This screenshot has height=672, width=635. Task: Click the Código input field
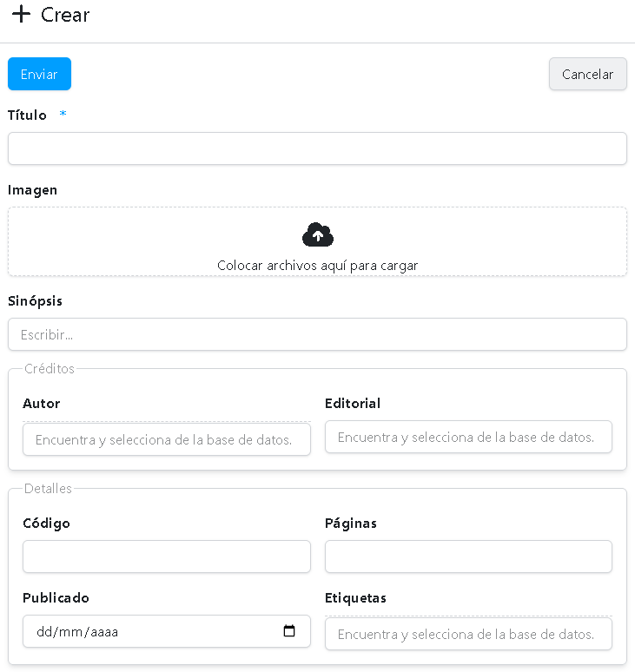[x=167, y=557]
